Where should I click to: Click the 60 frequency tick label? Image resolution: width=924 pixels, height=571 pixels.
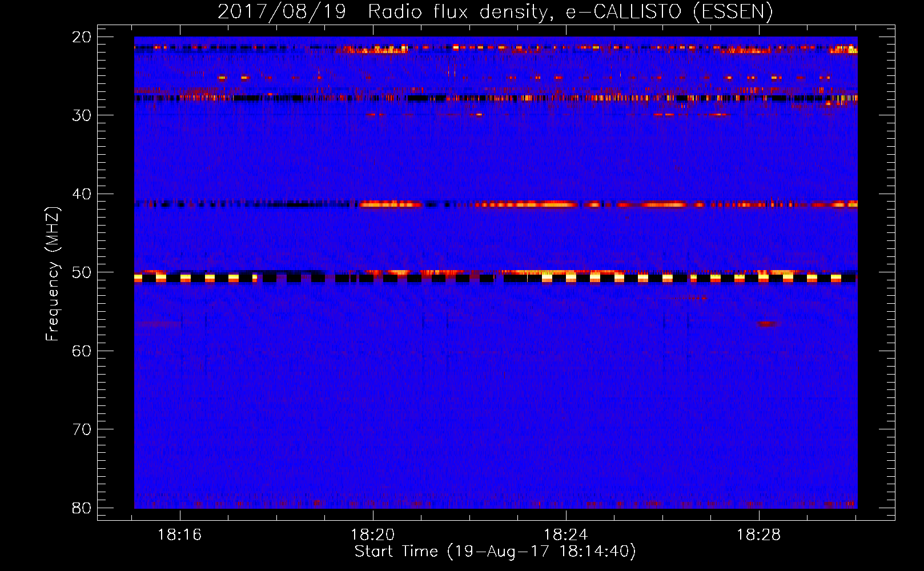82,351
